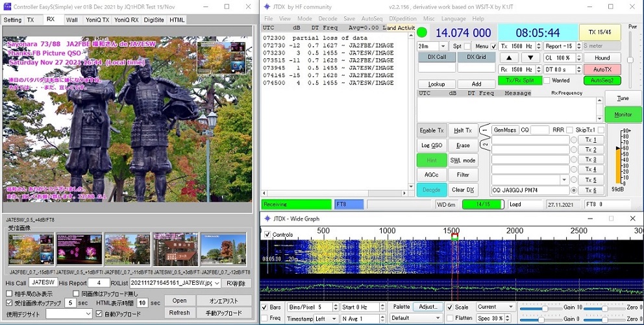This screenshot has width=644, height=325.
Task: Click the Halt Tx button
Action: tap(463, 130)
